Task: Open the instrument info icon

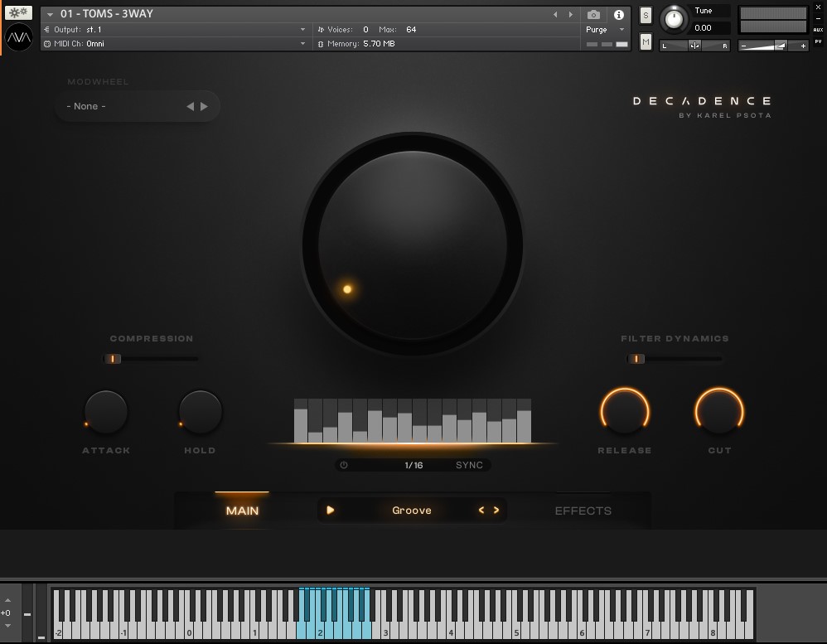Action: tap(618, 15)
